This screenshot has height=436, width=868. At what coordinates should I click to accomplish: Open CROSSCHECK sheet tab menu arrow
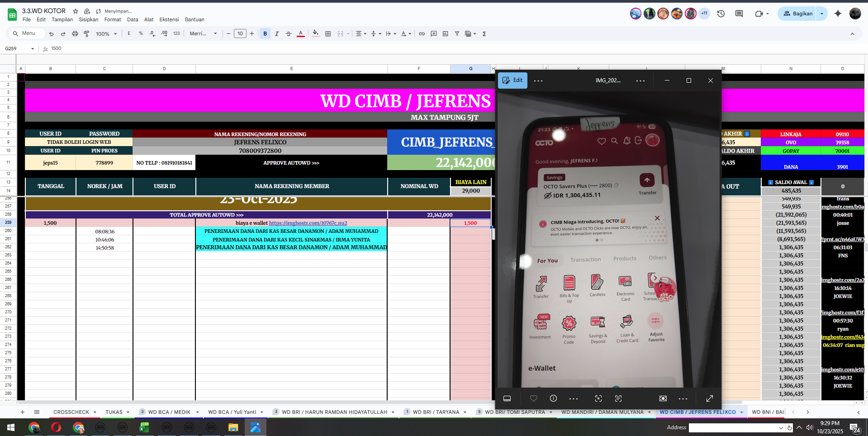[95, 412]
